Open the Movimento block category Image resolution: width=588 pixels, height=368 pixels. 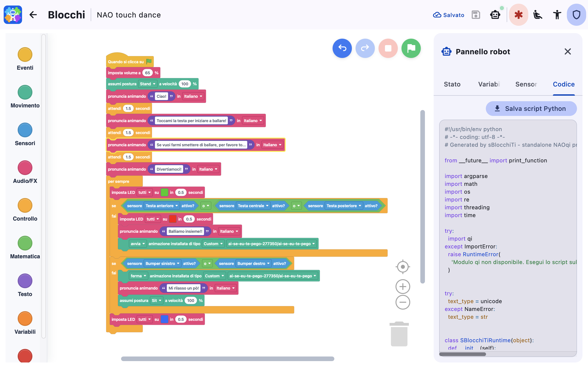25,97
